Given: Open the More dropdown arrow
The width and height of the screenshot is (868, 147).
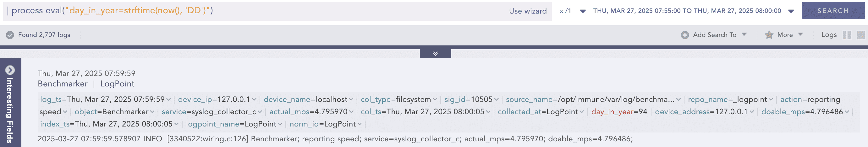Looking at the screenshot, I should coord(801,34).
